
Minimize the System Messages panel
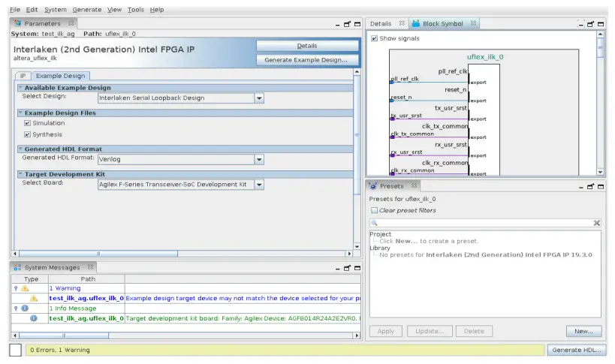pyautogui.click(x=338, y=269)
